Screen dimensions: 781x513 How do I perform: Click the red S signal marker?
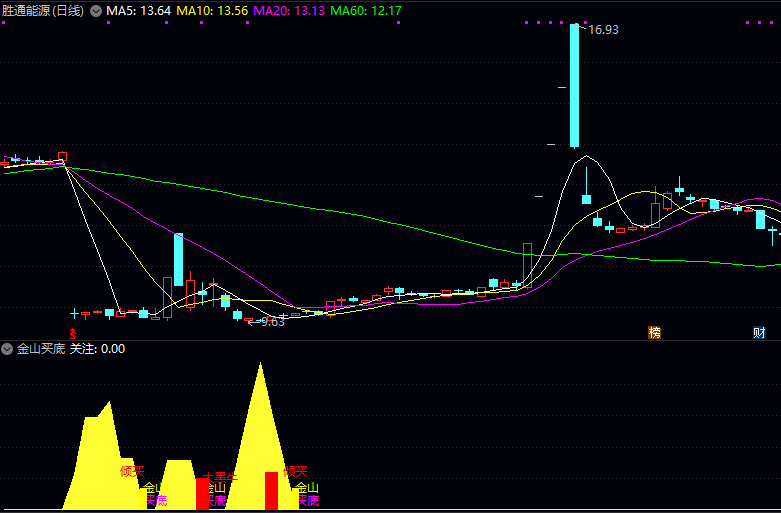click(x=73, y=334)
